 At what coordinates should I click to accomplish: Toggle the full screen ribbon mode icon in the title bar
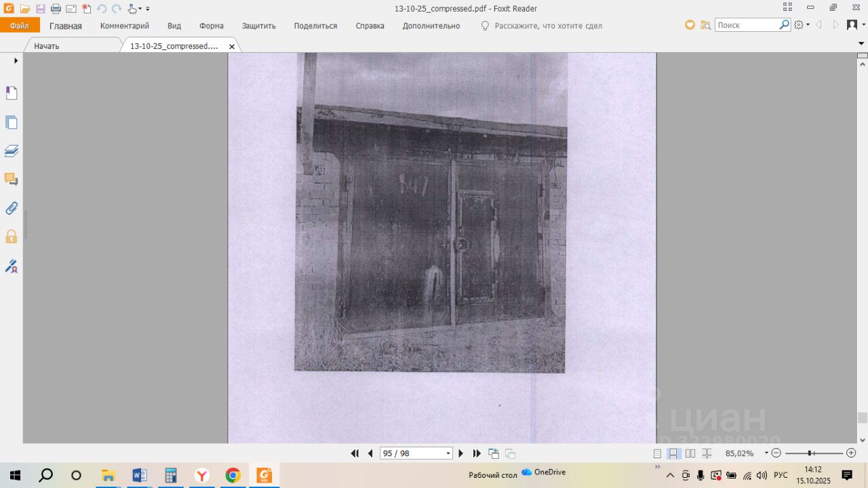coord(787,8)
